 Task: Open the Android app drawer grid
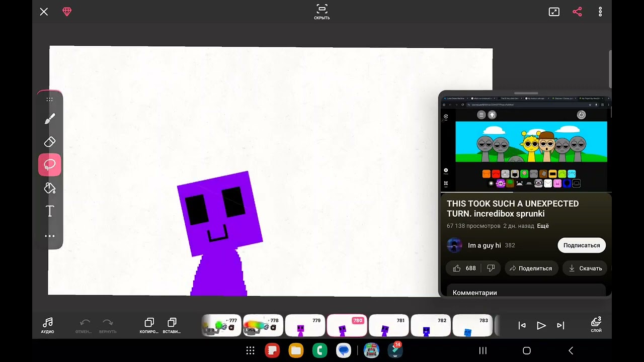[x=250, y=350]
